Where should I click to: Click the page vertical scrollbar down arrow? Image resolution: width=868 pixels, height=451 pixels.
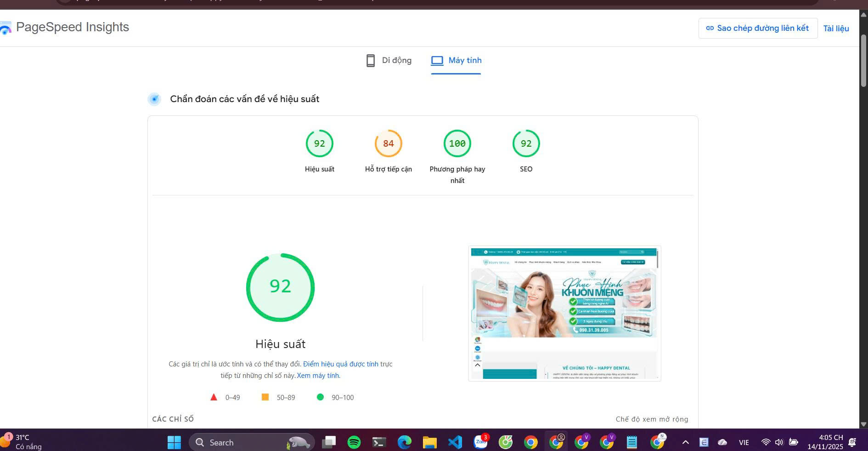863,424
